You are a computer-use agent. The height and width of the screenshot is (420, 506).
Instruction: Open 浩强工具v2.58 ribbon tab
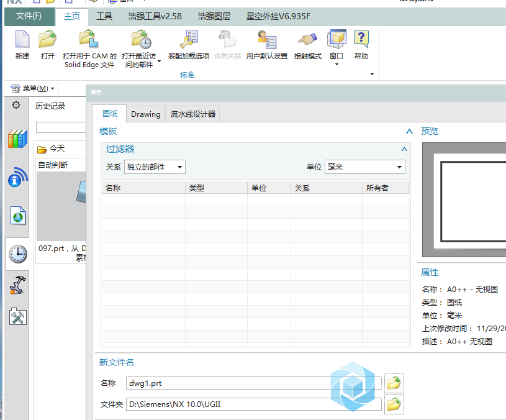tap(155, 16)
